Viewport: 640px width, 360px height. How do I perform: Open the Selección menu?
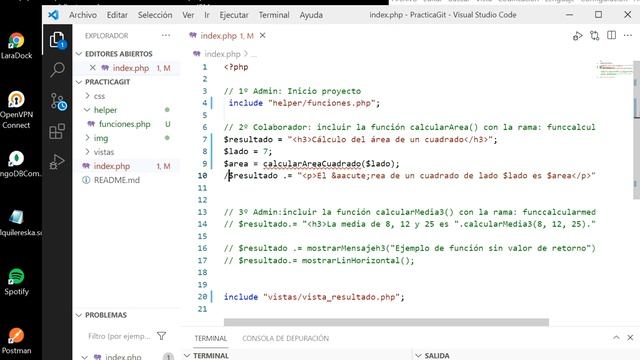[155, 15]
